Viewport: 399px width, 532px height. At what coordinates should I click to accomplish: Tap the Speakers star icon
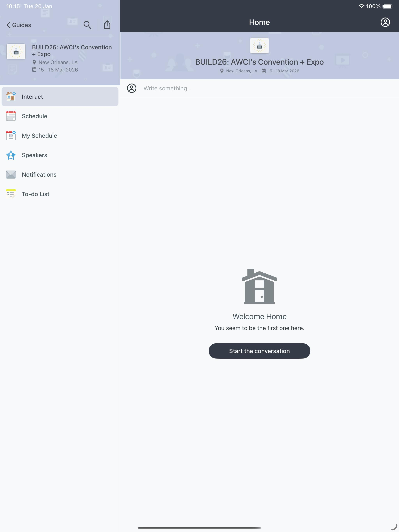tap(11, 155)
